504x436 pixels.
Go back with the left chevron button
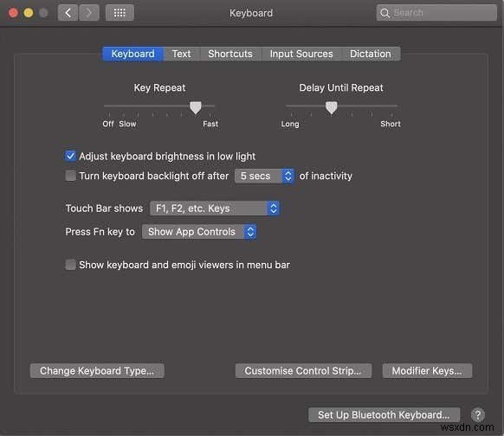tap(68, 13)
